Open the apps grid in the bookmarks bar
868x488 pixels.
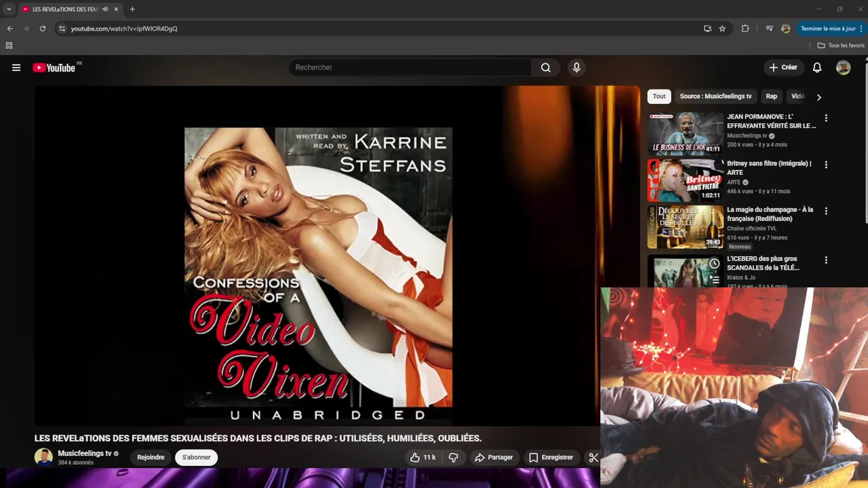coord(9,45)
